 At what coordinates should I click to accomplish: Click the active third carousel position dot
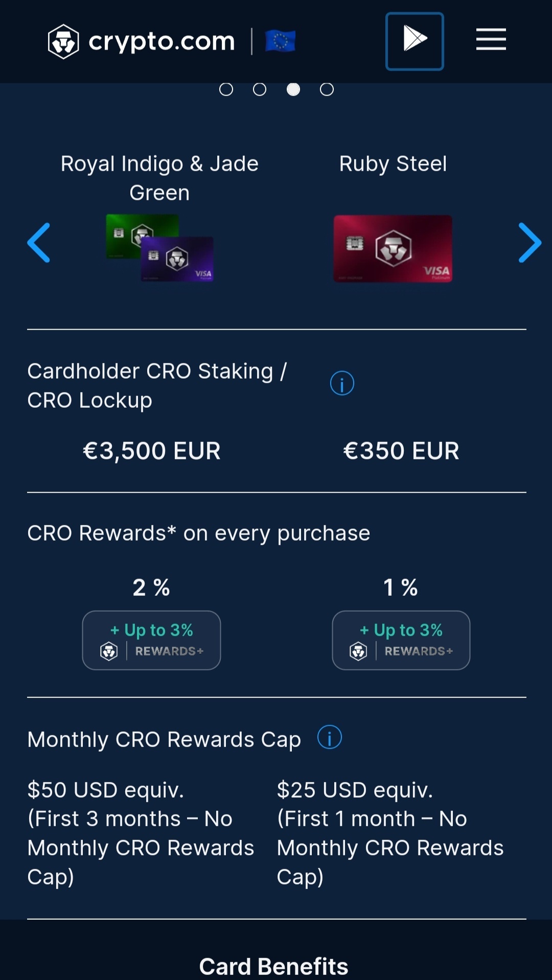click(293, 89)
